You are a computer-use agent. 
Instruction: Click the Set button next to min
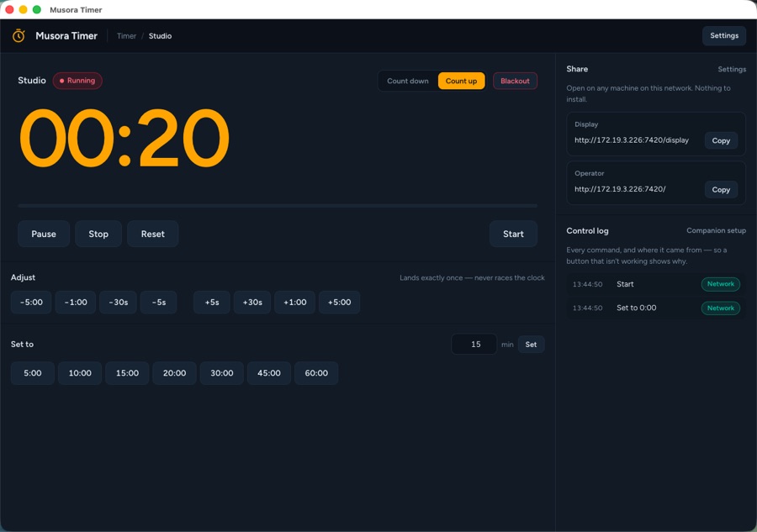point(531,345)
